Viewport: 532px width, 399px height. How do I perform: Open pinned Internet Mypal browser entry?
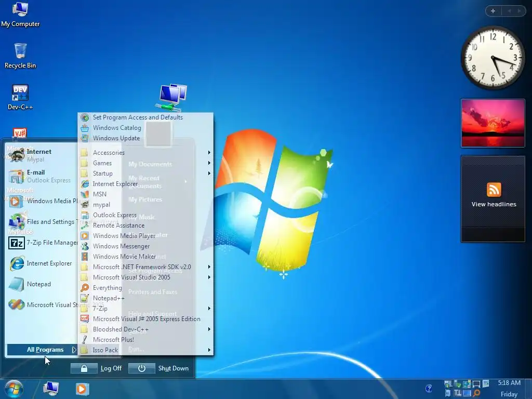tap(42, 155)
